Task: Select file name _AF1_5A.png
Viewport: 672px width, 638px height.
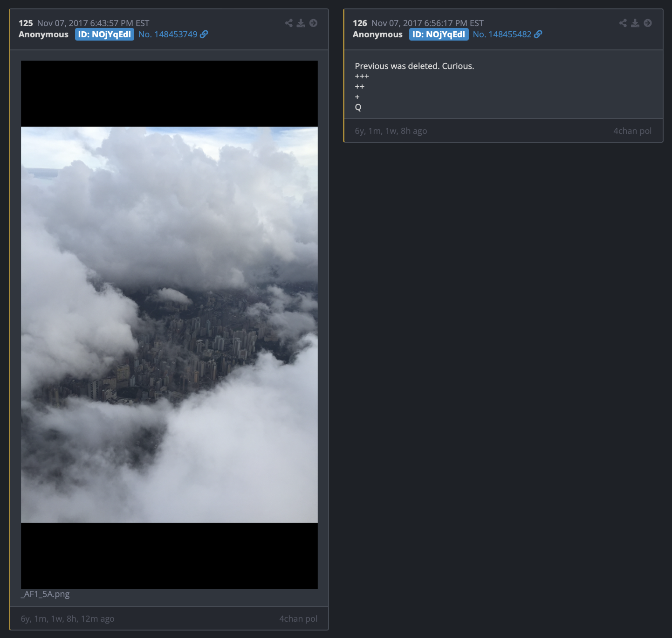Action: point(45,594)
